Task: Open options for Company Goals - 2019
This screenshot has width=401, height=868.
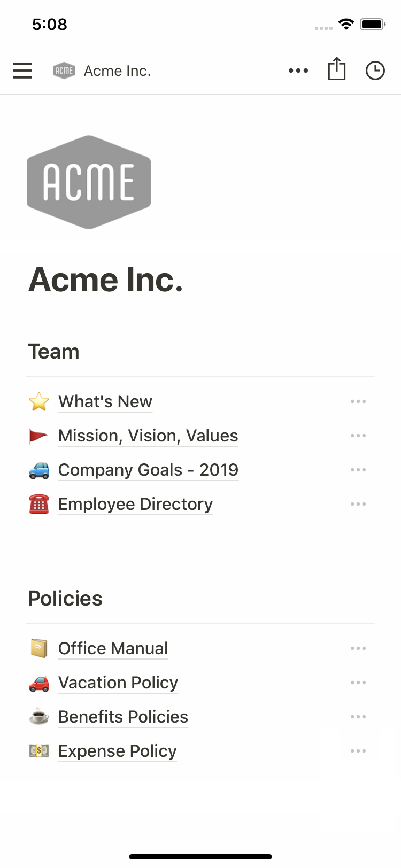Action: 358,470
